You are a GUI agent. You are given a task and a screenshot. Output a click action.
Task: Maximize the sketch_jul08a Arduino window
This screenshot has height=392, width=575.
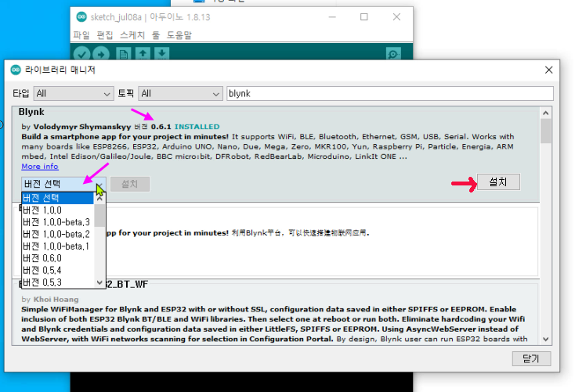(x=363, y=17)
